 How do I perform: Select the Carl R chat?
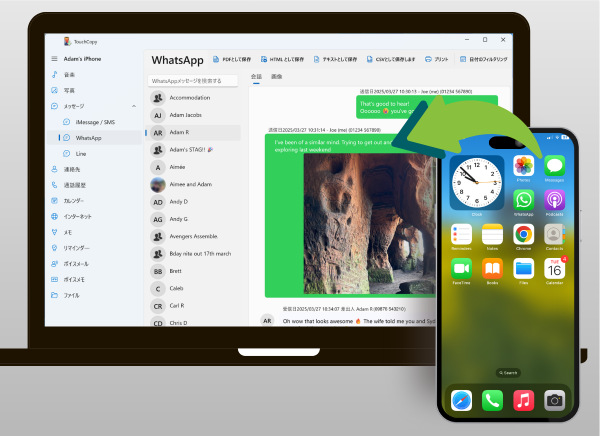[x=193, y=306]
